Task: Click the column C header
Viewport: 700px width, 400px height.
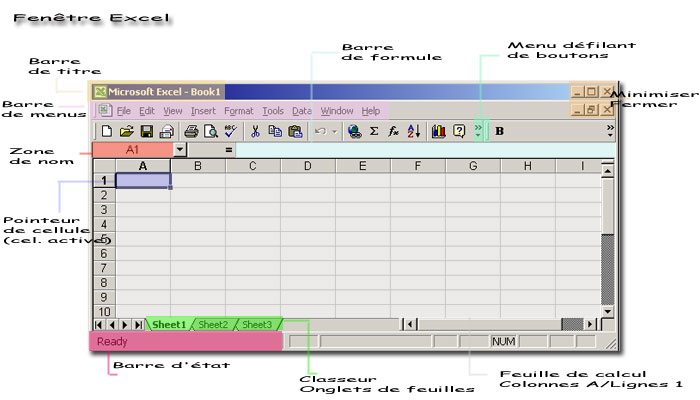Action: pos(253,166)
